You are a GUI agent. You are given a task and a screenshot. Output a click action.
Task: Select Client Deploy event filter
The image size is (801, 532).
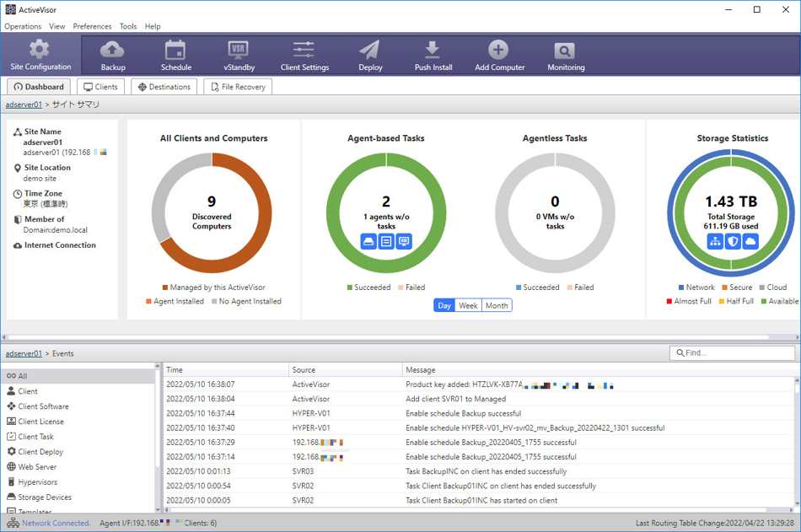tap(78, 452)
